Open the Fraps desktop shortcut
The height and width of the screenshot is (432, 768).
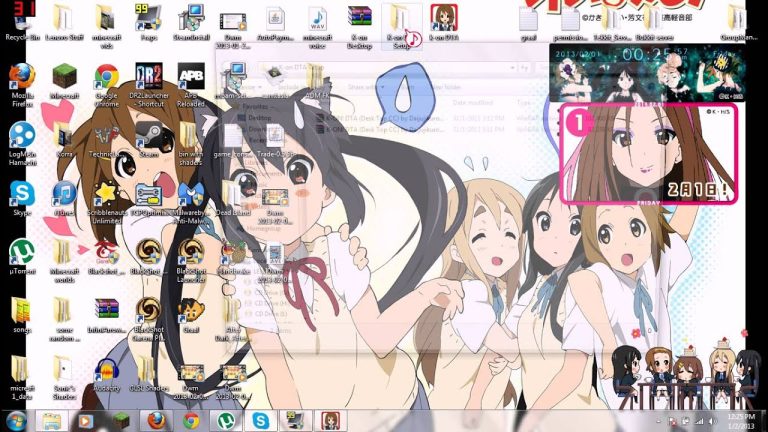tap(149, 22)
